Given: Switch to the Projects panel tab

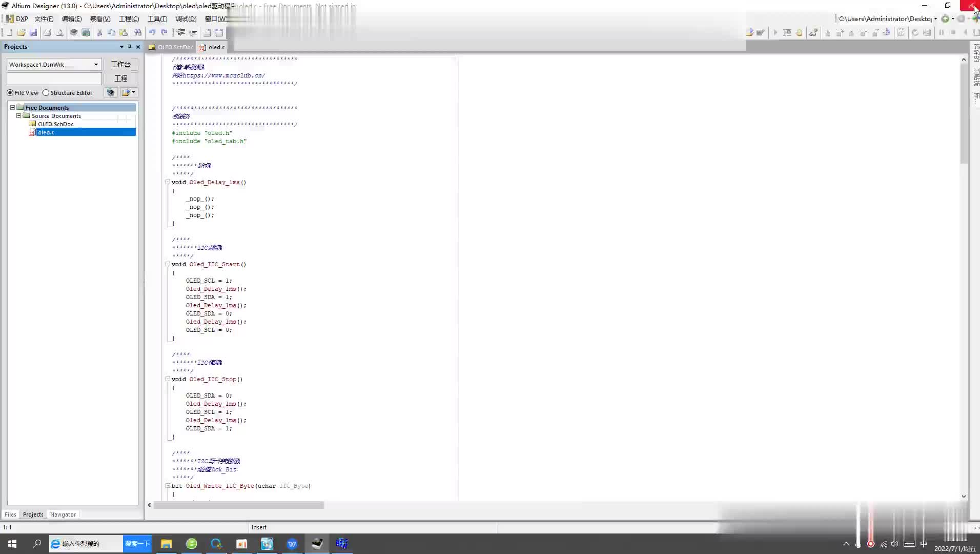Looking at the screenshot, I should (33, 515).
